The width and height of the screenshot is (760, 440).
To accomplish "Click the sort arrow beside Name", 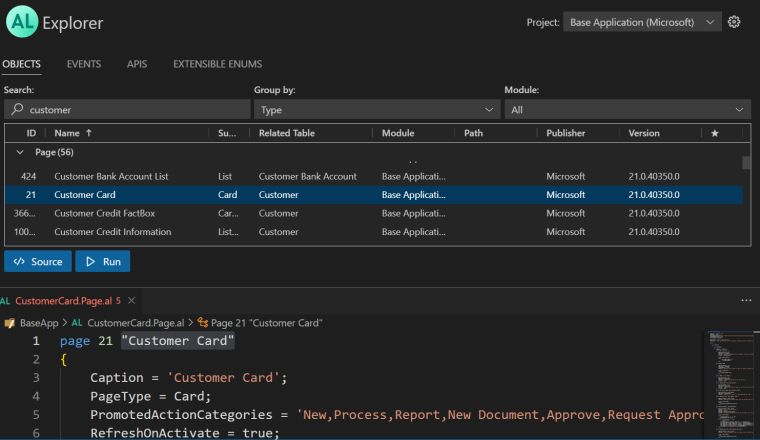I will click(x=89, y=133).
